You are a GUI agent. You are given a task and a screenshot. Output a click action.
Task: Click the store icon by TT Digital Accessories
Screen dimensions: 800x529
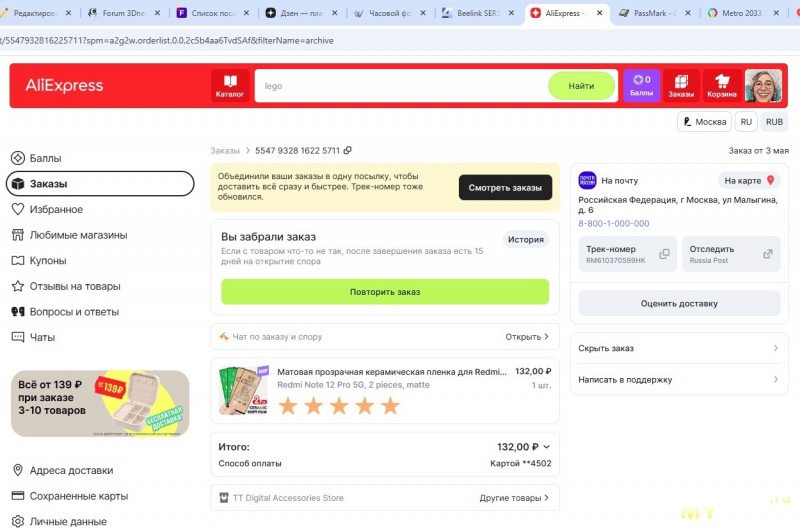(224, 497)
